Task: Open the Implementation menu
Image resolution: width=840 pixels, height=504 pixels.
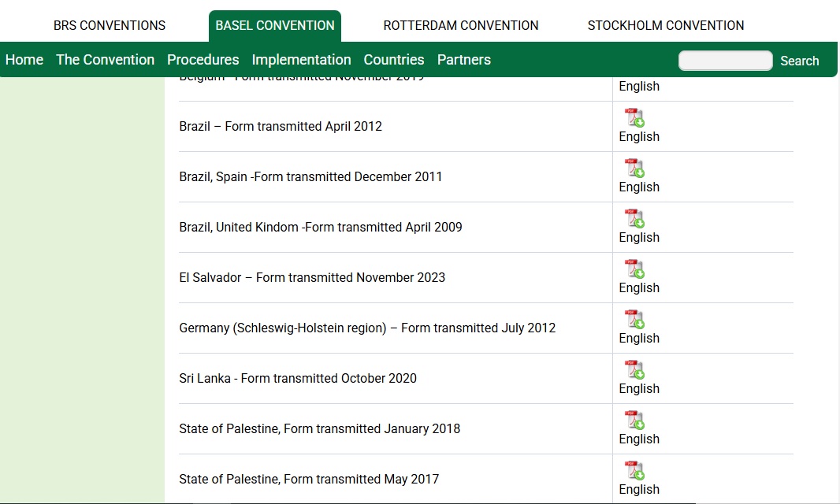Action: [x=301, y=60]
